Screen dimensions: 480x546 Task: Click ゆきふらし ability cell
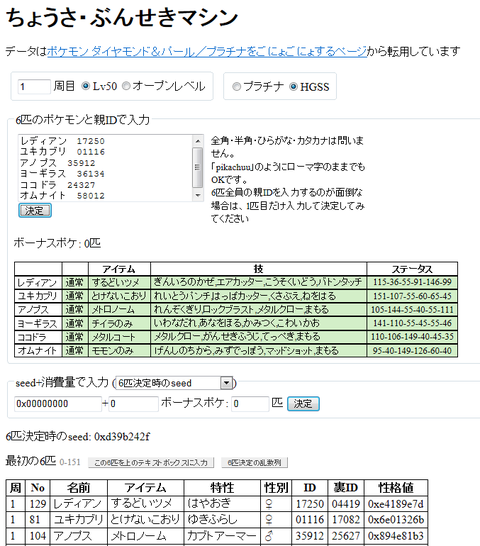click(222, 520)
